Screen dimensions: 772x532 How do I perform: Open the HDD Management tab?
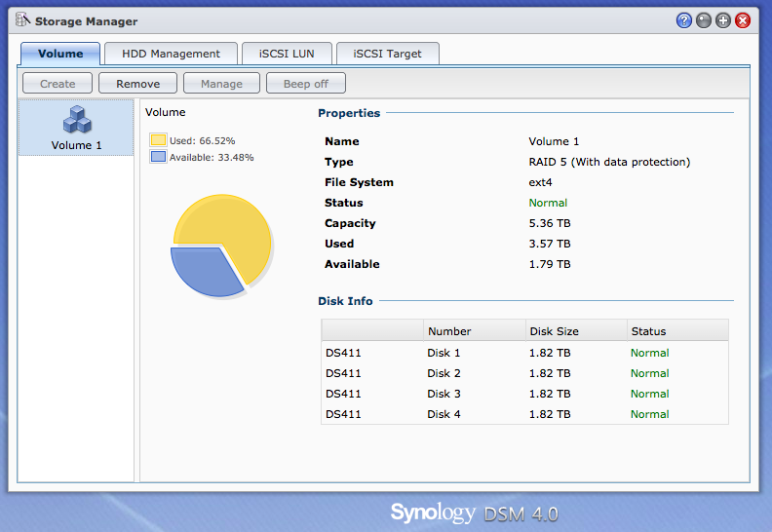[171, 54]
